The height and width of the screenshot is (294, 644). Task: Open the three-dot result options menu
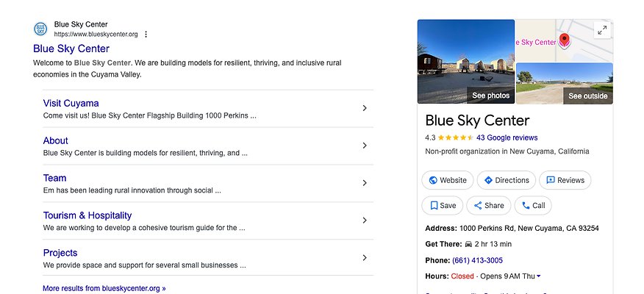point(146,34)
